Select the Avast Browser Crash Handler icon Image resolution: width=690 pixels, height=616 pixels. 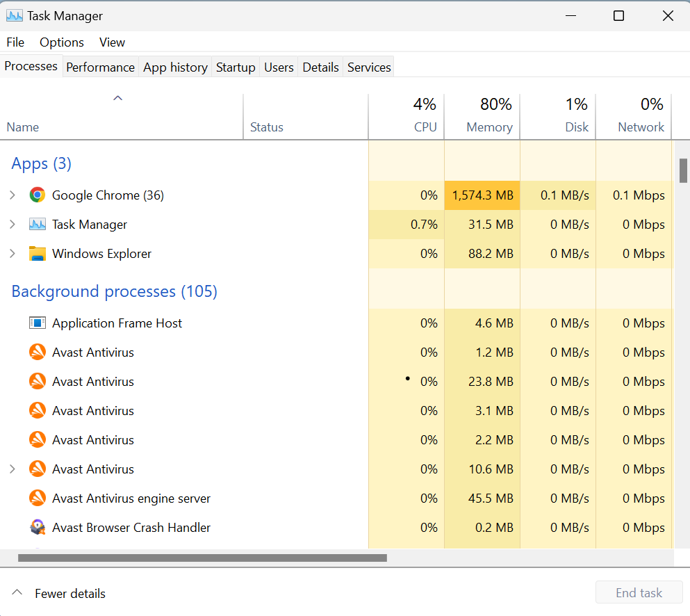(x=38, y=528)
